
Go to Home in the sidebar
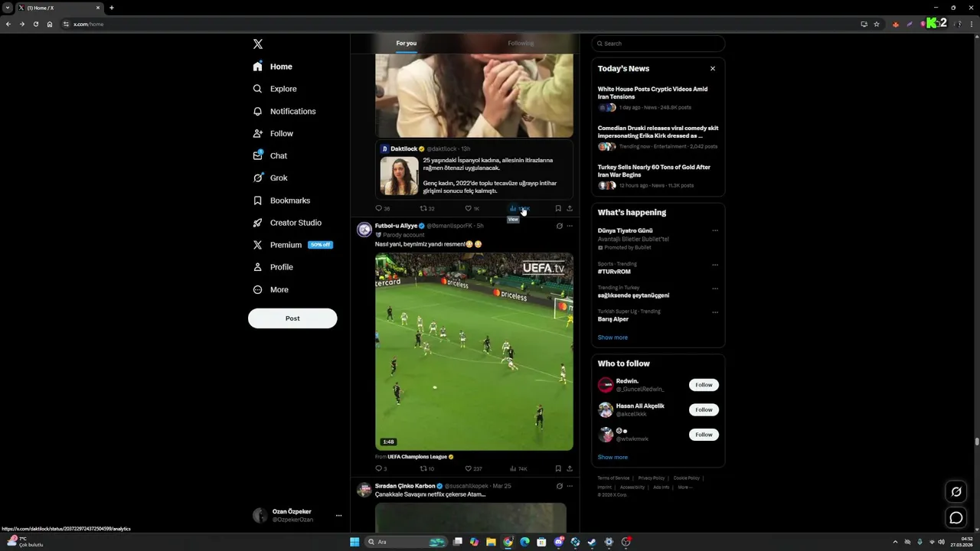(273, 67)
